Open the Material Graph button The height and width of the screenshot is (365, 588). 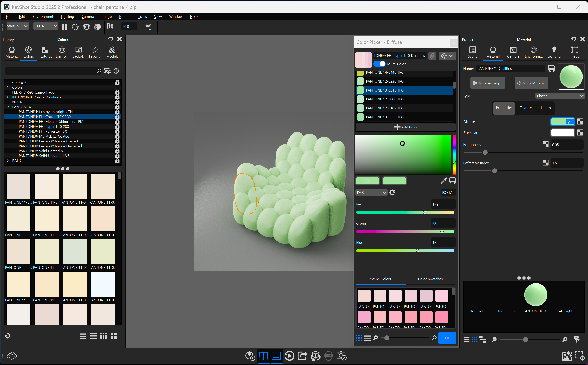click(x=487, y=83)
